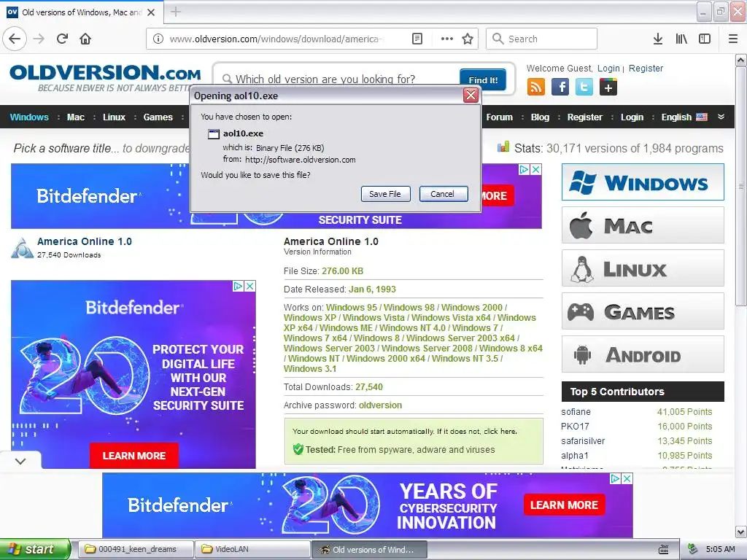Click contributor name safarisilver
747x560 pixels.
coord(583,441)
